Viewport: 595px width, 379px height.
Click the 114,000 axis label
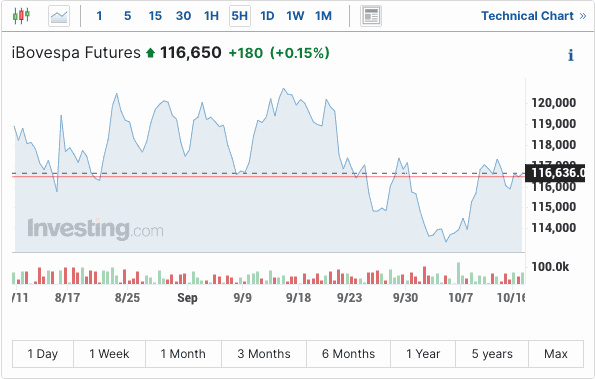(x=554, y=228)
